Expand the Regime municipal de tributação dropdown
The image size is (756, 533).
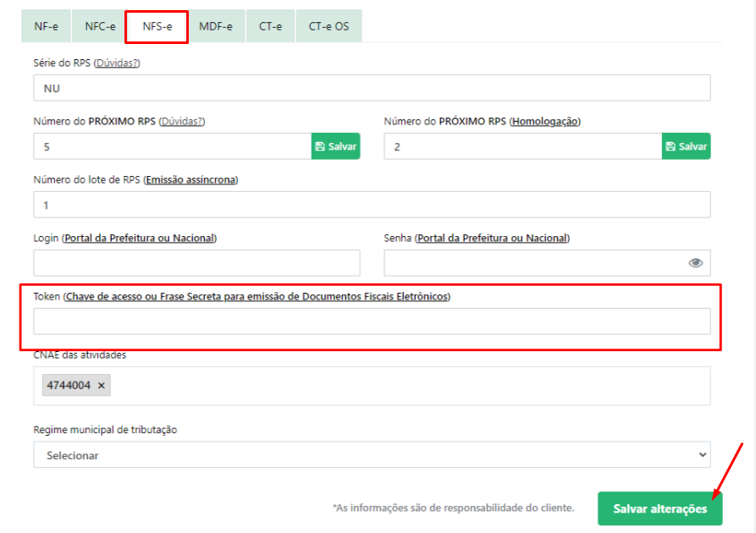(x=372, y=455)
